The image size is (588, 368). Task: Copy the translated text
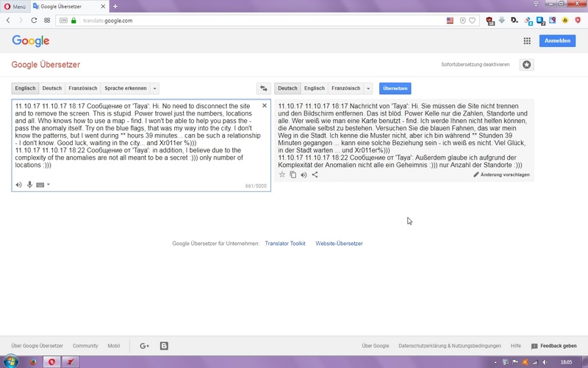293,174
